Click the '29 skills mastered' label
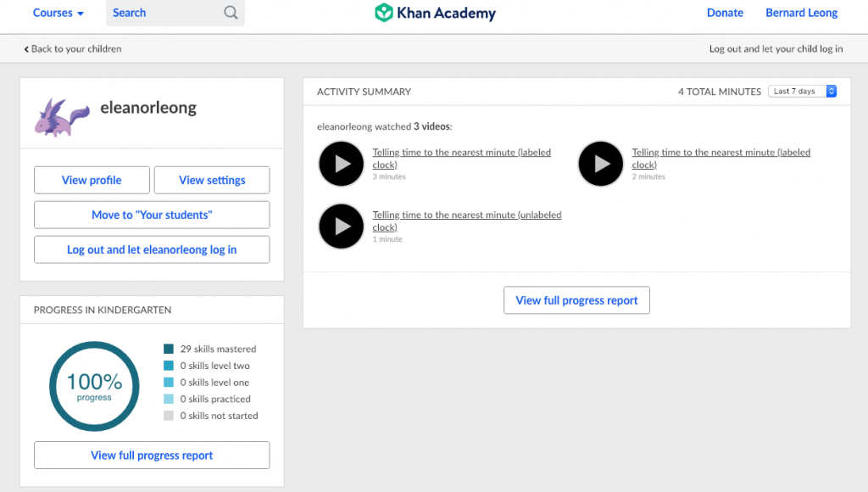Viewport: 868px width, 492px height. (x=218, y=349)
